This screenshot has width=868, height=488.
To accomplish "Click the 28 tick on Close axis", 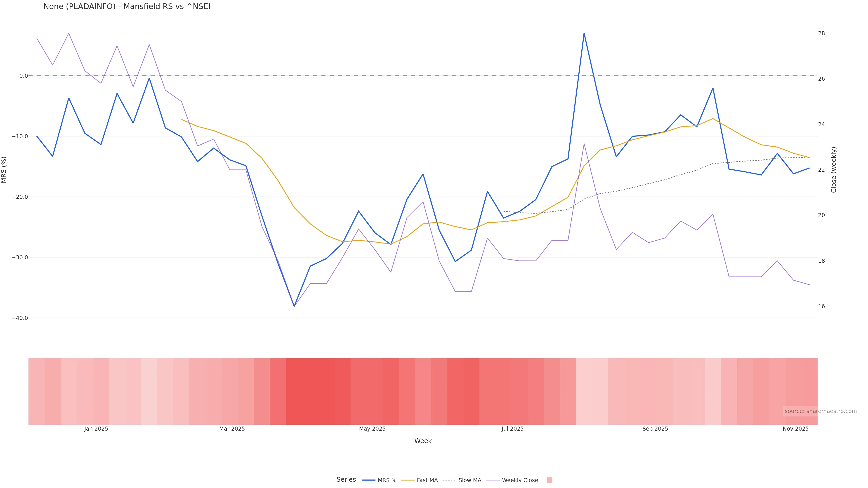I will (821, 33).
